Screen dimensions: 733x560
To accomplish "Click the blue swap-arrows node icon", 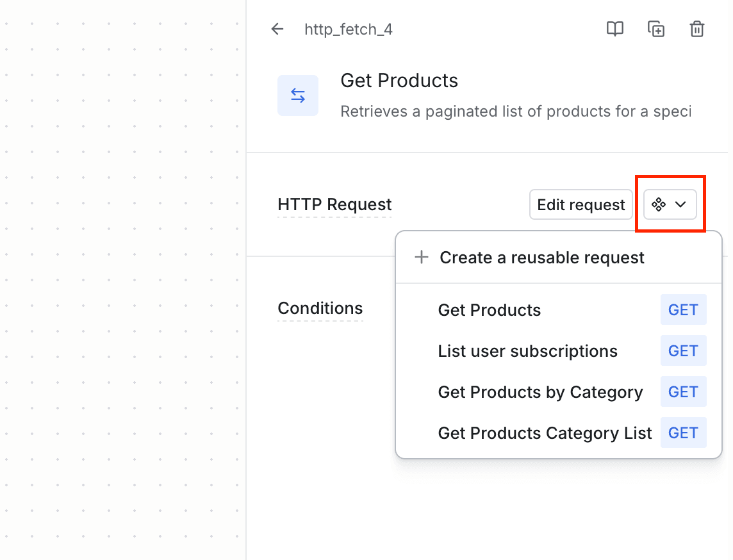I will pyautogui.click(x=297, y=95).
